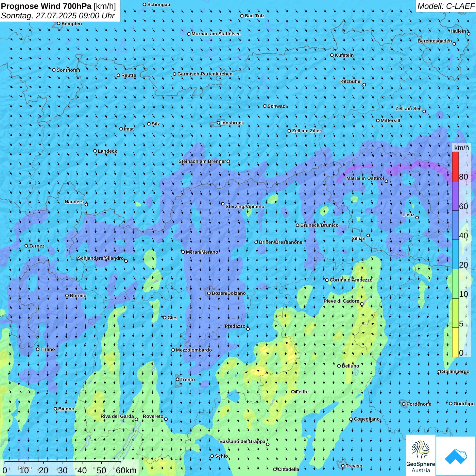
Task: Click the Bruneck/Brunico label
Action: click(x=319, y=225)
